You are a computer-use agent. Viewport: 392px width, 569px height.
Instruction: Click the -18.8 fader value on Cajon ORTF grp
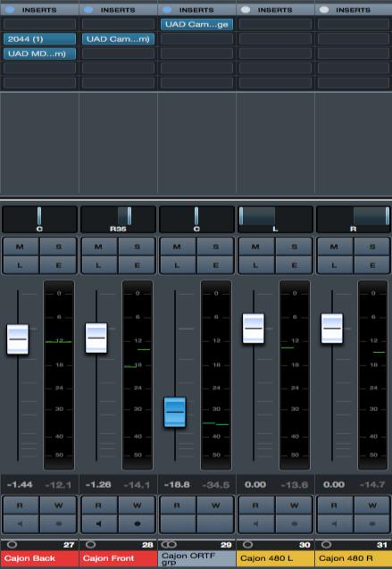pyautogui.click(x=177, y=484)
